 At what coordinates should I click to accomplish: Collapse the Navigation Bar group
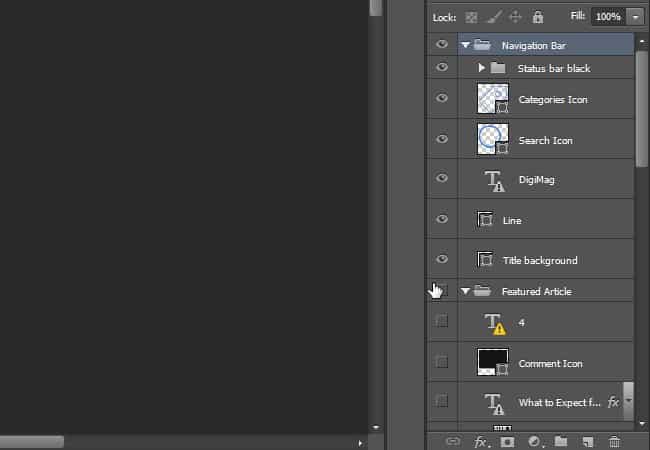click(x=465, y=45)
